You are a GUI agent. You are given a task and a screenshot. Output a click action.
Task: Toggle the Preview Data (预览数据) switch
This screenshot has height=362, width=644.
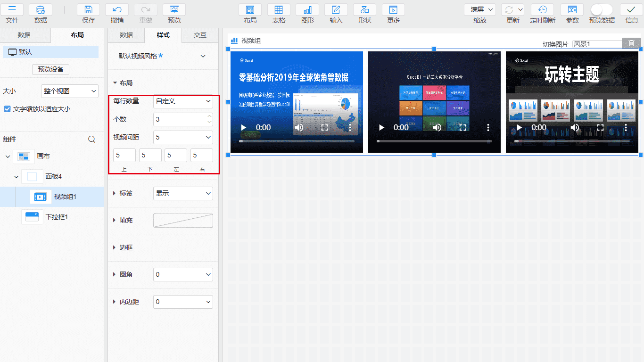tap(602, 10)
